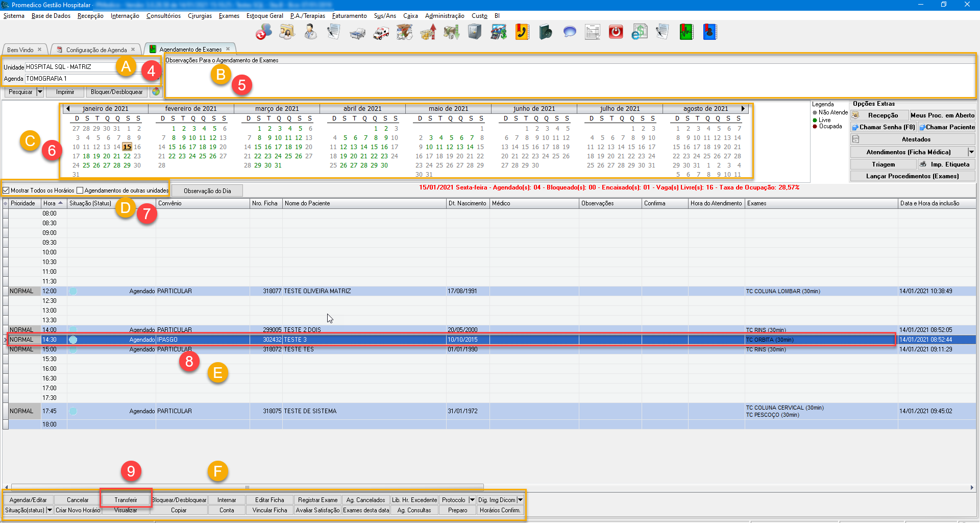This screenshot has width=980, height=523.
Task: Select the 12:00 row selector box
Action: (6, 291)
